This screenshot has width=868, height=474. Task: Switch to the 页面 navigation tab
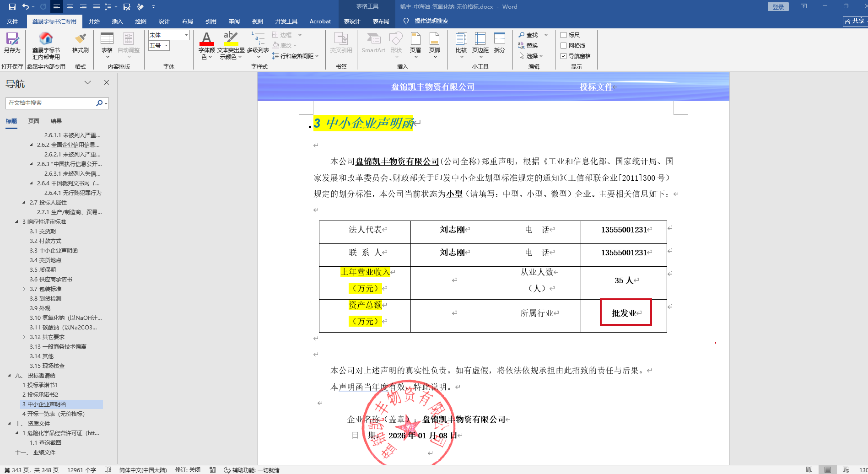[34, 121]
